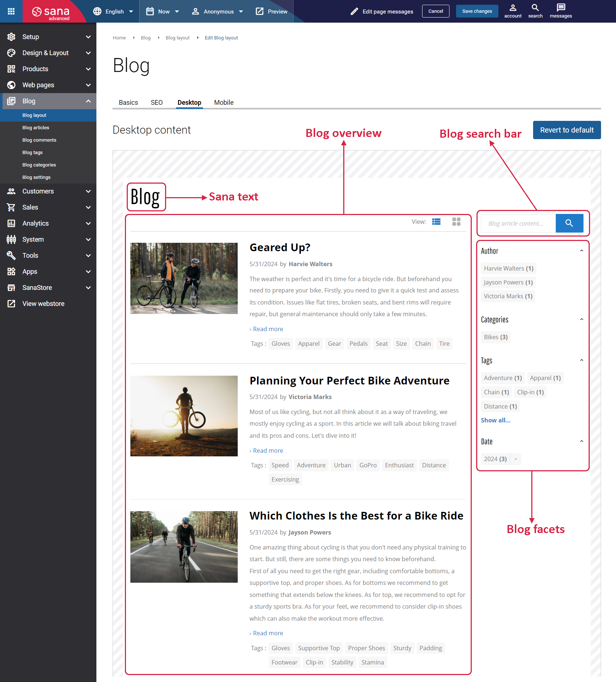The image size is (616, 682).
Task: Open the account menu
Action: point(513,11)
